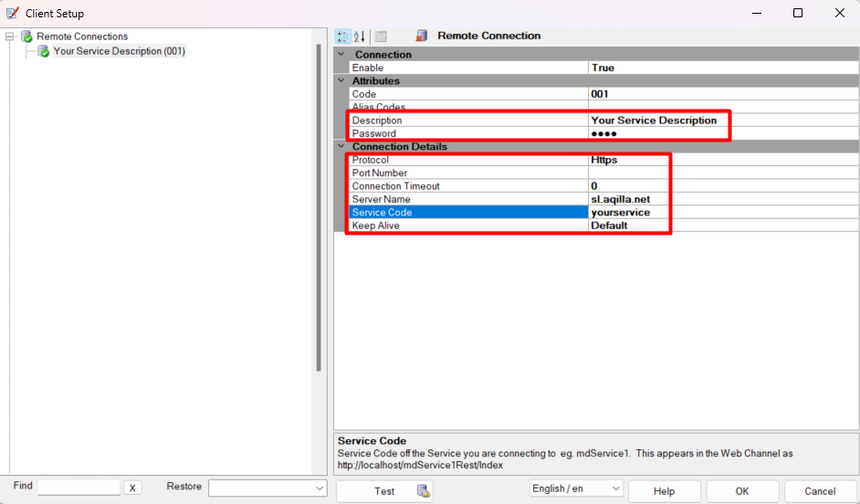Click the Remote Connections database icon
Viewport: 860px width, 504px height.
coord(27,37)
